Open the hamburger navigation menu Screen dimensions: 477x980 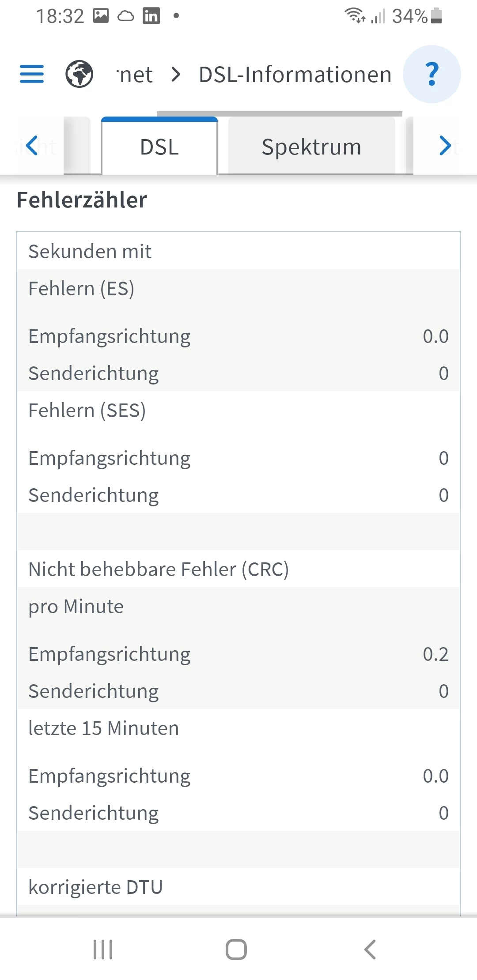tap(32, 74)
